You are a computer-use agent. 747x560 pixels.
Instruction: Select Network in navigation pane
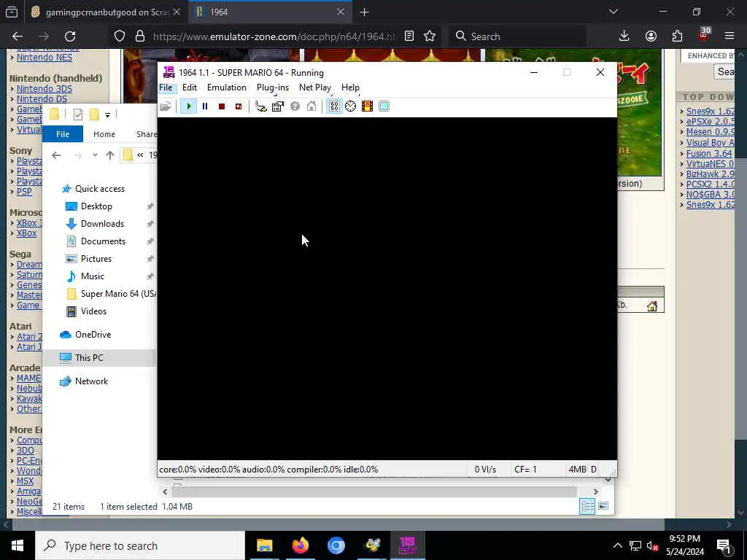[x=91, y=381]
